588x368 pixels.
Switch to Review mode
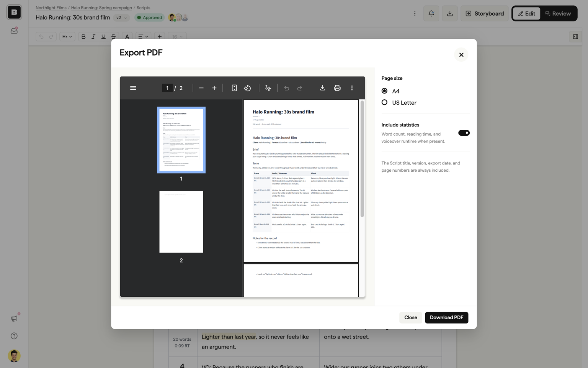pos(558,13)
